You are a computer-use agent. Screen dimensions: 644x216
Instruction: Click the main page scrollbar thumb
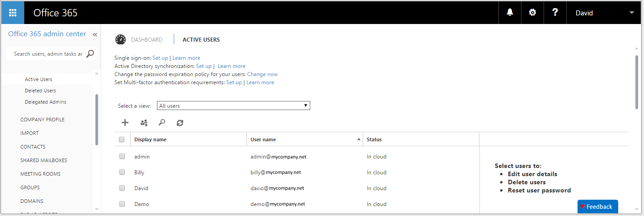point(637,82)
